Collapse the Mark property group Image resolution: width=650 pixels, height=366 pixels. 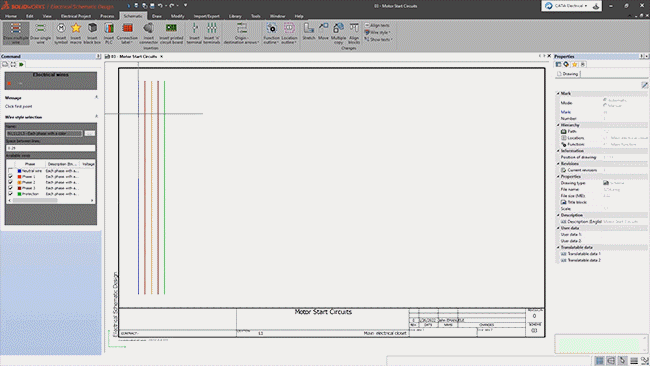pos(558,93)
